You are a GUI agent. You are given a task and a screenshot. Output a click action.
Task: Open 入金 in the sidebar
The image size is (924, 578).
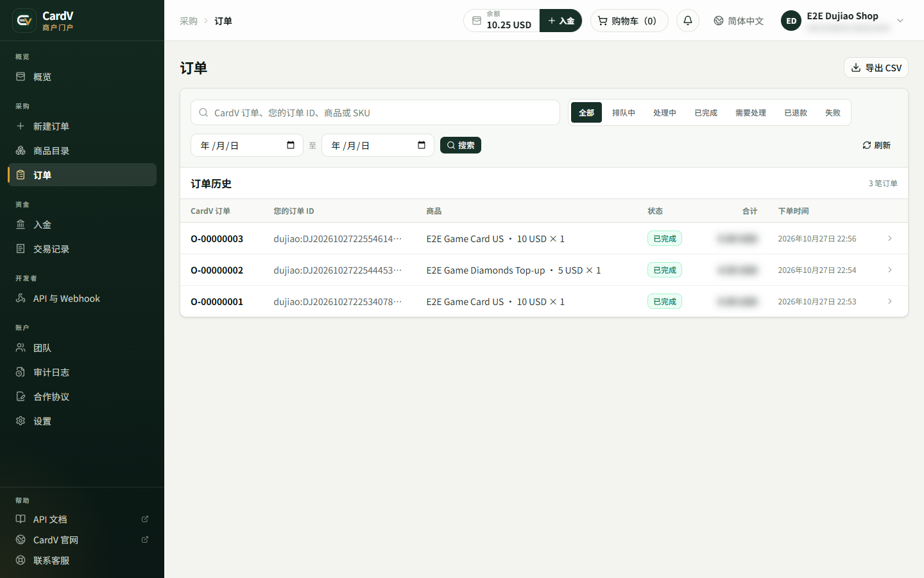[82, 224]
